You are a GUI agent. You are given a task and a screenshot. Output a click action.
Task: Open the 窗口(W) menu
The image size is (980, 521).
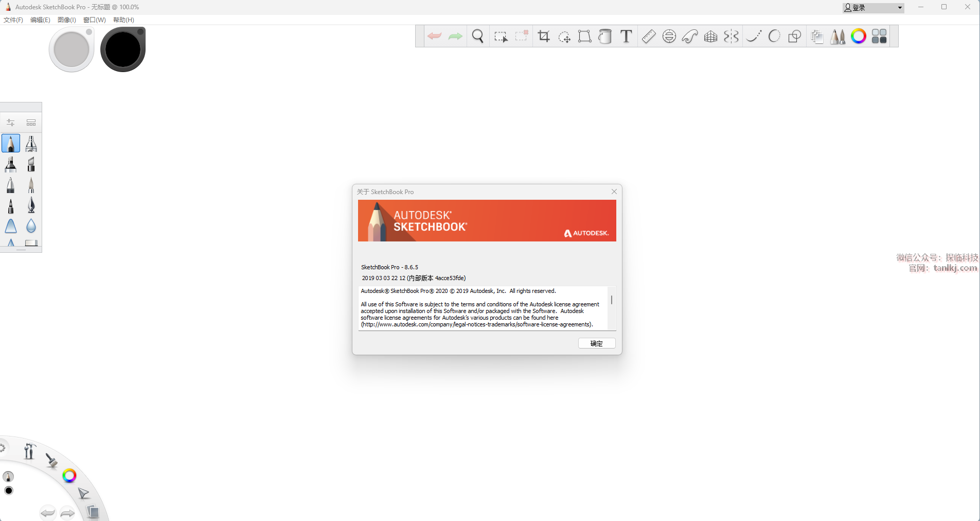pyautogui.click(x=95, y=20)
